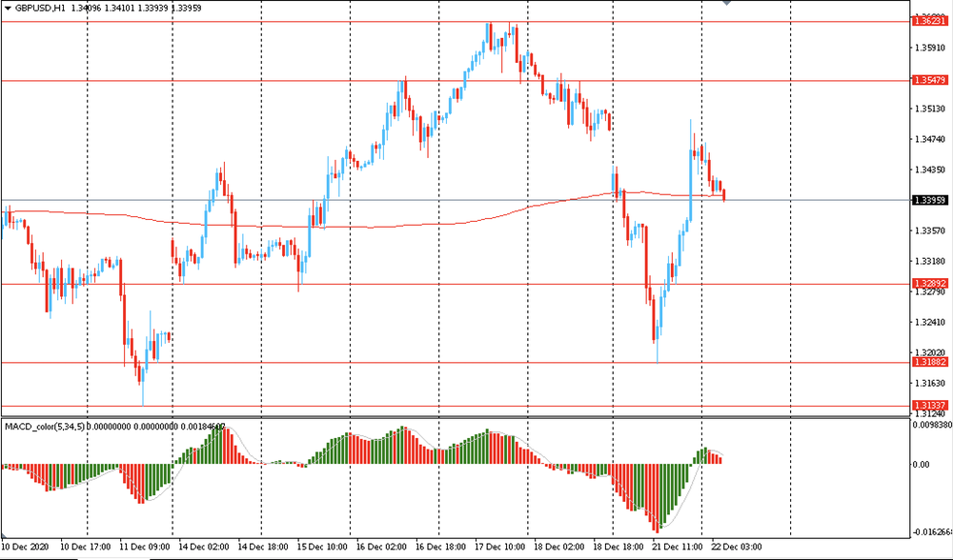Screen dimensions: 953x560
Task: Select the 1.32892 red price level label
Action: tap(930, 284)
